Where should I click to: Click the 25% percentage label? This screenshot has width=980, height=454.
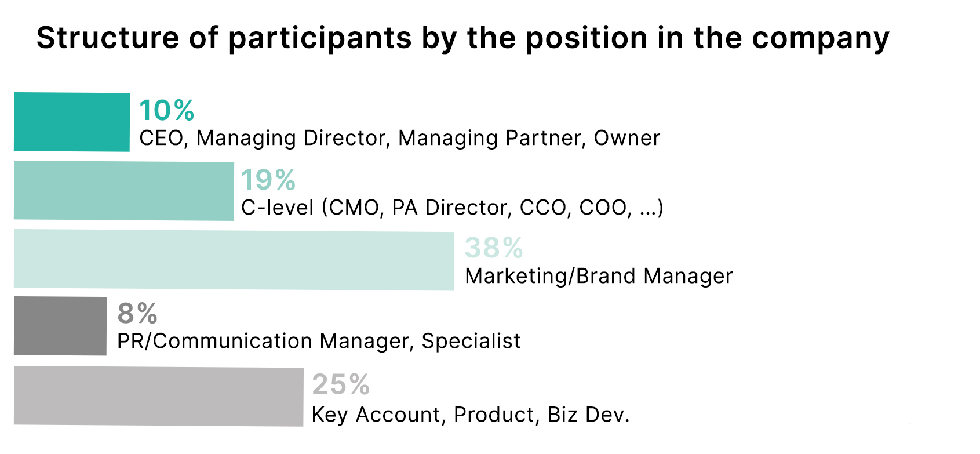[x=341, y=384]
